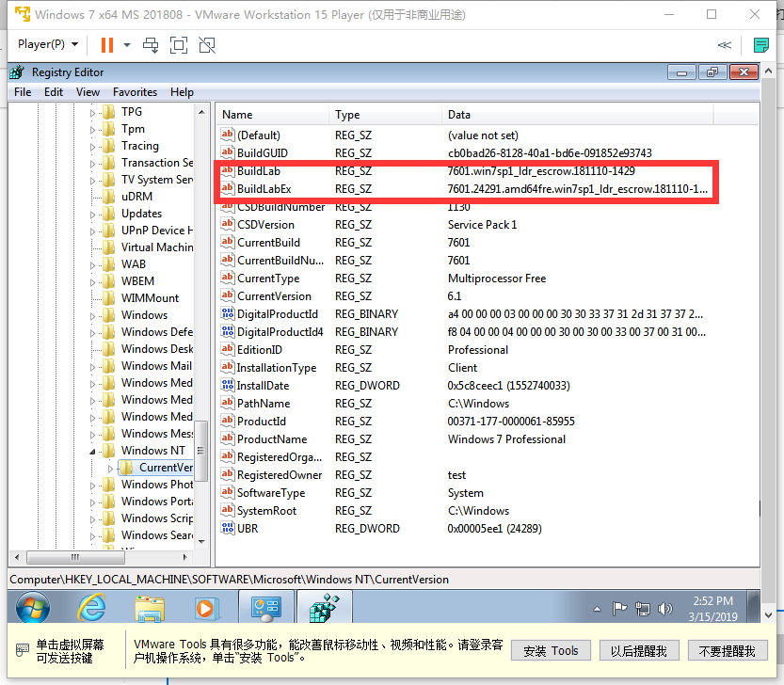Sort by the Name column header

(x=273, y=115)
